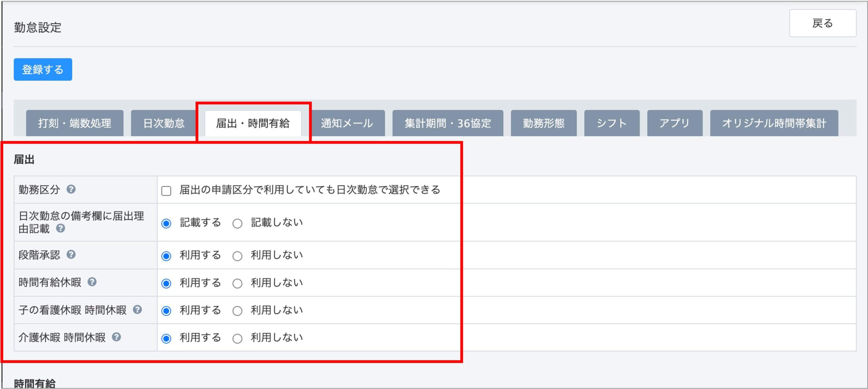This screenshot has width=868, height=389.
Task: Click help icon beside 日次勤怠の備考欄に届出理由記載
Action: (61, 228)
